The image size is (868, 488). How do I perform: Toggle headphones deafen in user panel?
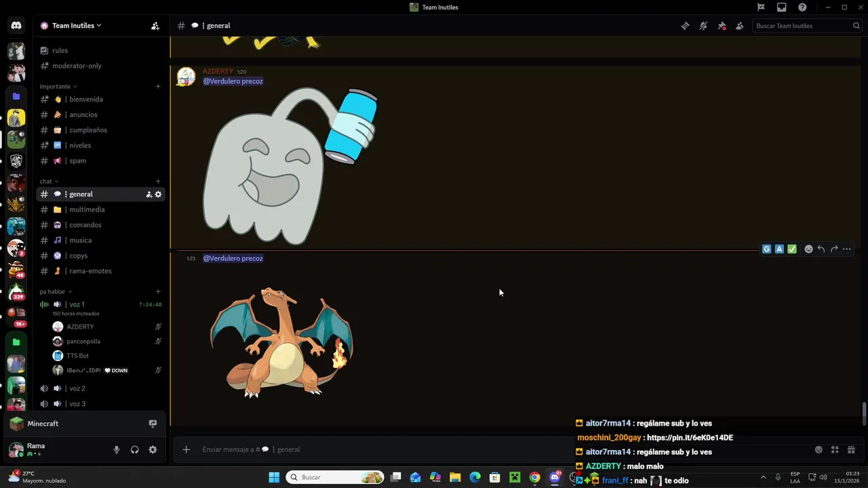[135, 449]
